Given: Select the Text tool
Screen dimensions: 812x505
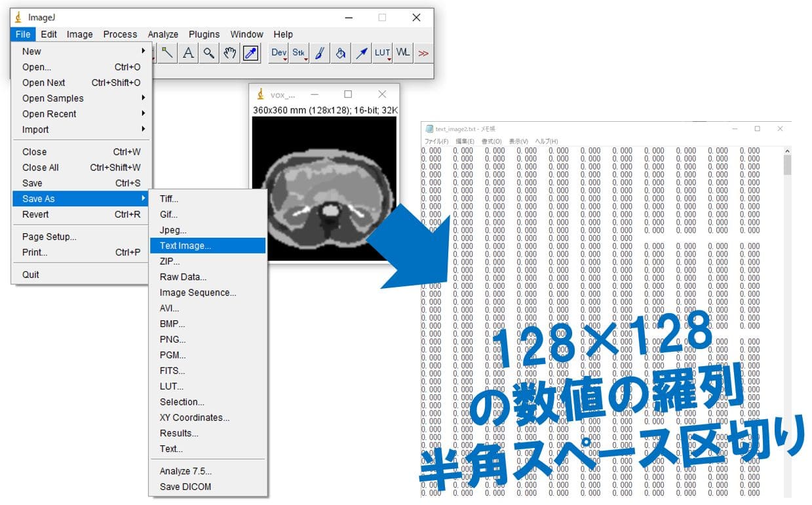Looking at the screenshot, I should click(188, 53).
